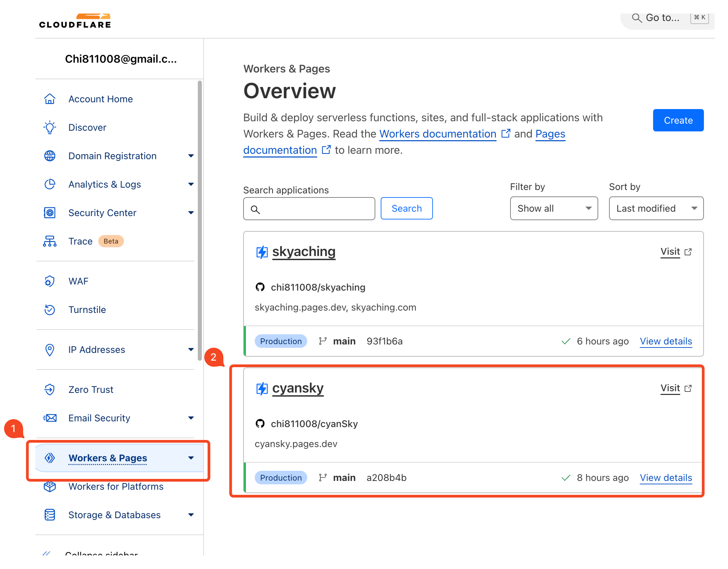Image resolution: width=728 pixels, height=569 pixels.
Task: Click the GitHub icon next to chi811008/skyaching
Action: pyautogui.click(x=260, y=287)
